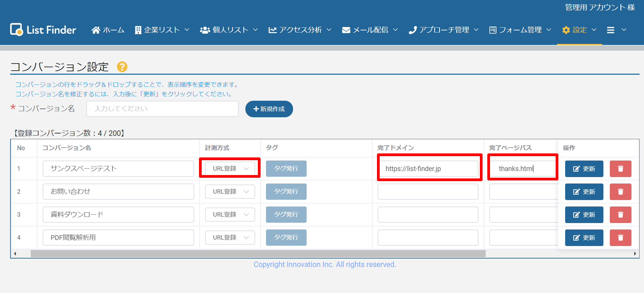Expand the 設定 menu in navbar
Image resolution: width=644 pixels, height=293 pixels.
pos(579,30)
